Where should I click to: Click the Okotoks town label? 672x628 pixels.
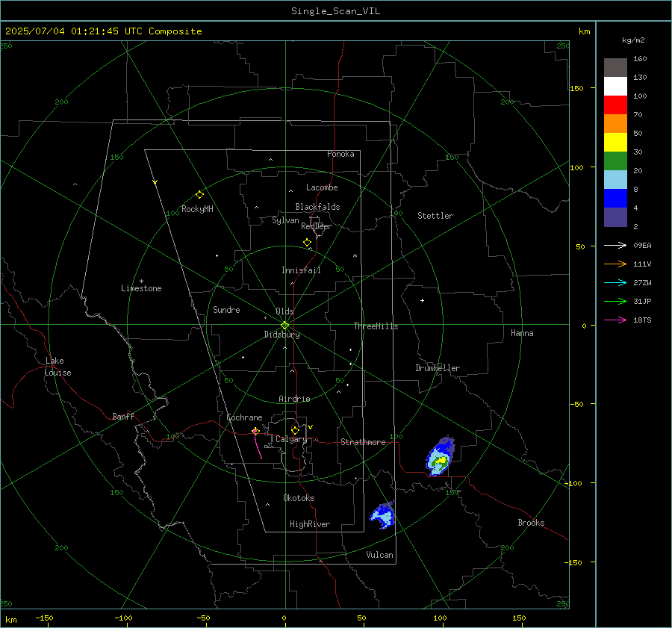(x=299, y=497)
